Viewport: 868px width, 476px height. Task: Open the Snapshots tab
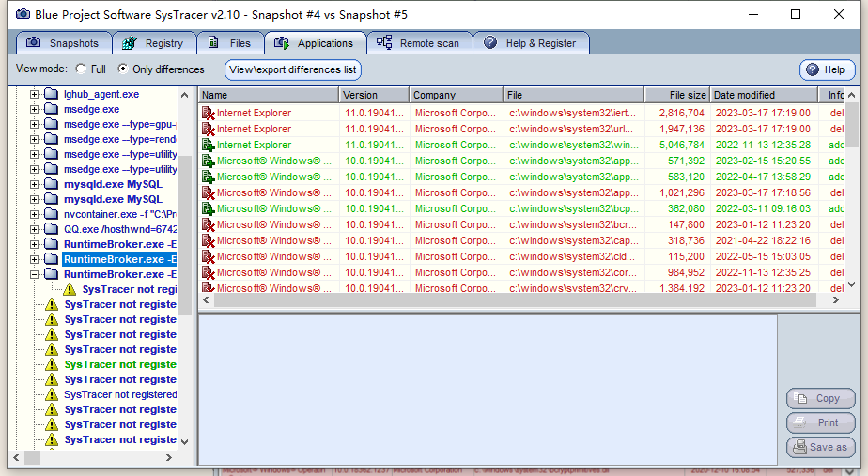pos(64,43)
